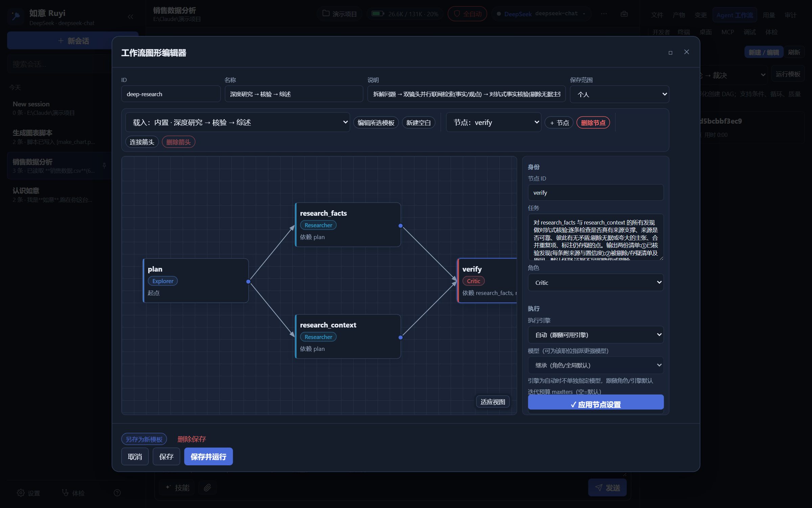
Task: Click 删除节点 button
Action: pos(593,123)
